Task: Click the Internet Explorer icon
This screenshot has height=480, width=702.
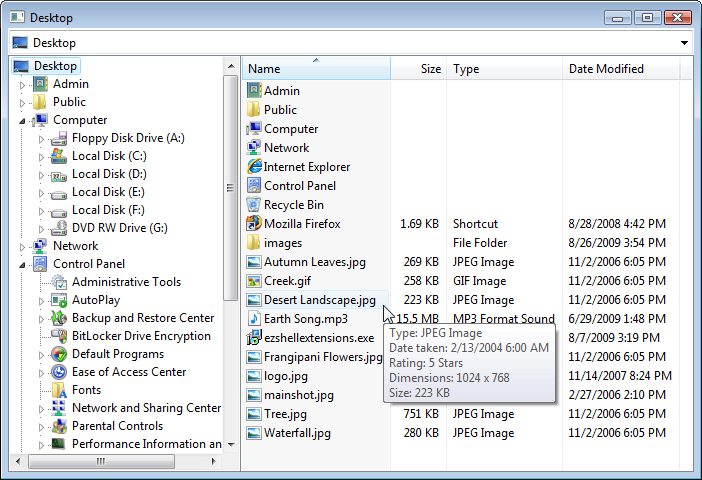Action: [254, 167]
